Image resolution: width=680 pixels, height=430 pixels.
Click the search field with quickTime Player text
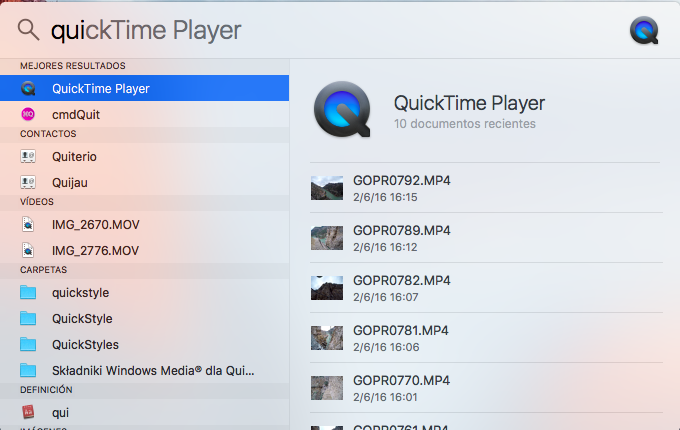click(x=146, y=30)
